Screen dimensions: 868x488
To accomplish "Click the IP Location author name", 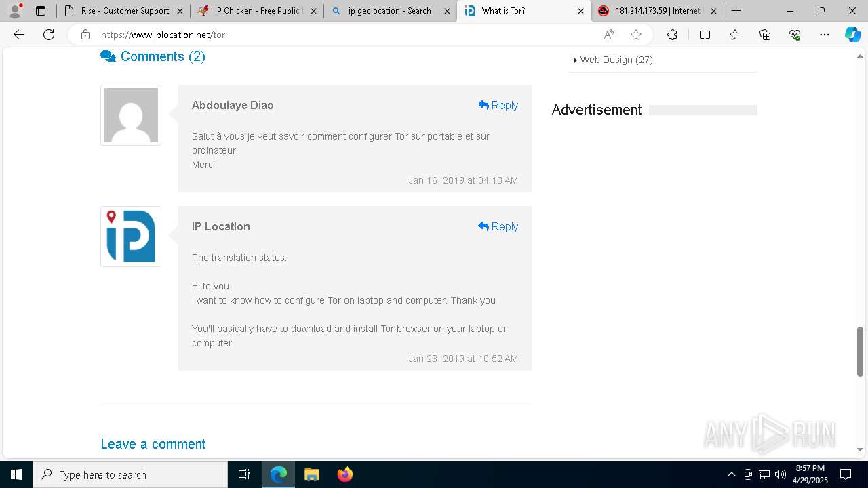I will coord(221,226).
